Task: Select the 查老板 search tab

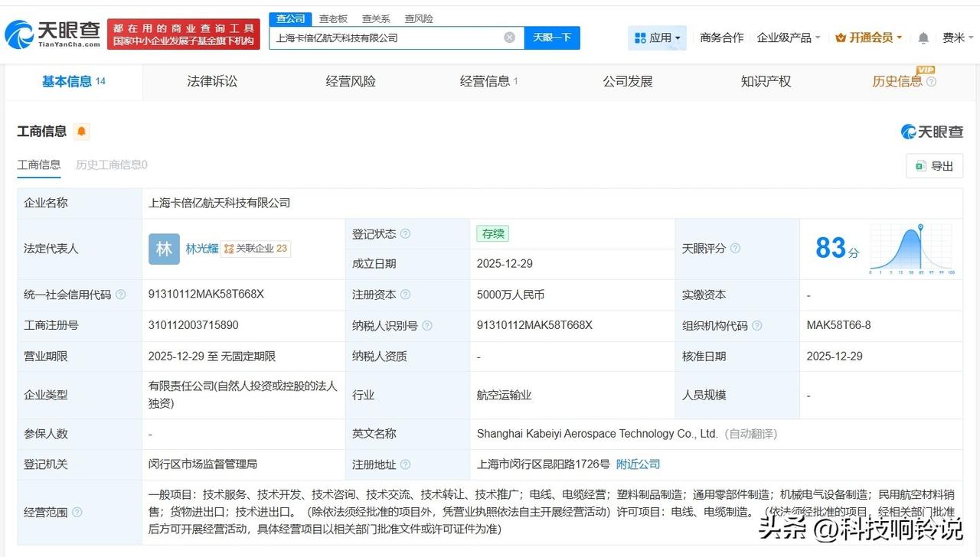Action: (x=332, y=18)
